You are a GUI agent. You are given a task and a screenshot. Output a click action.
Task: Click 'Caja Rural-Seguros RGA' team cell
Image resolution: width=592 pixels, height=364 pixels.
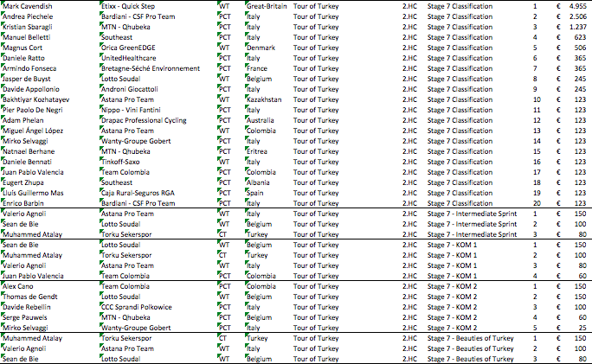pos(138,193)
